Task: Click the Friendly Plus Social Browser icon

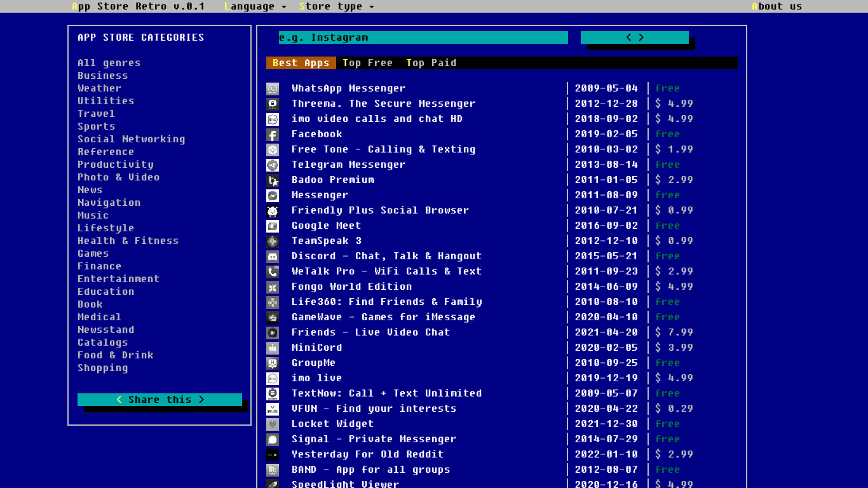Action: pyautogui.click(x=273, y=211)
